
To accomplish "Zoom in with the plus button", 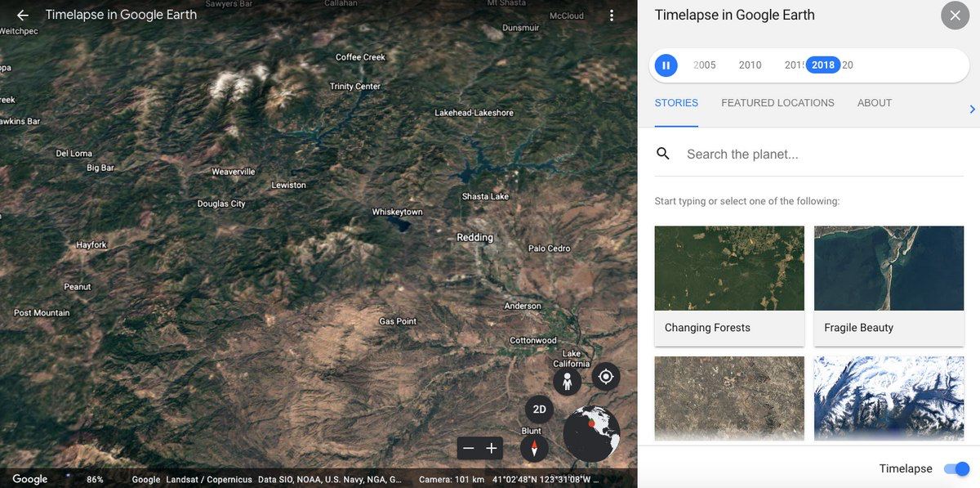I will coord(492,448).
